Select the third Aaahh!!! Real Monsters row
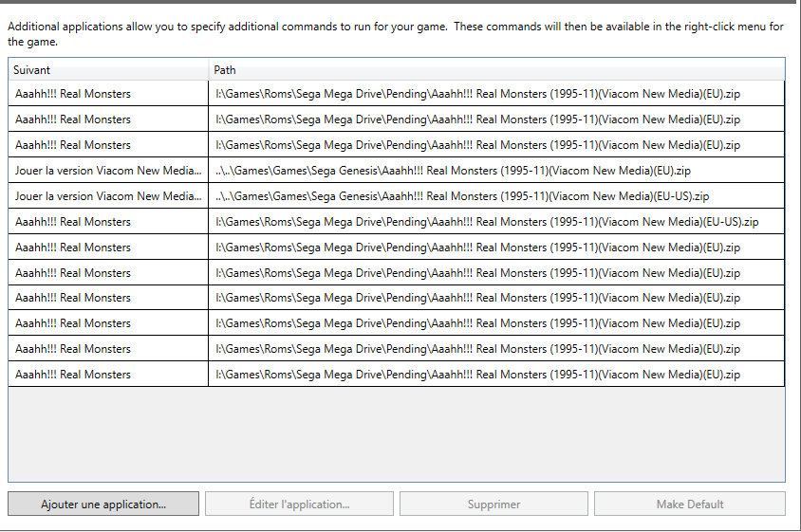This screenshot has width=801, height=532. (x=397, y=145)
